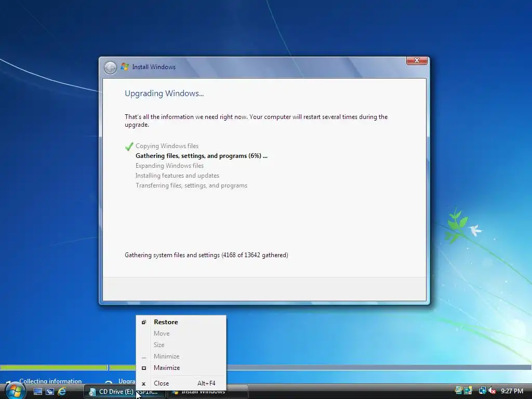Click the green Collecting information progress bar
Screen dimensions: 532x399
(54, 367)
